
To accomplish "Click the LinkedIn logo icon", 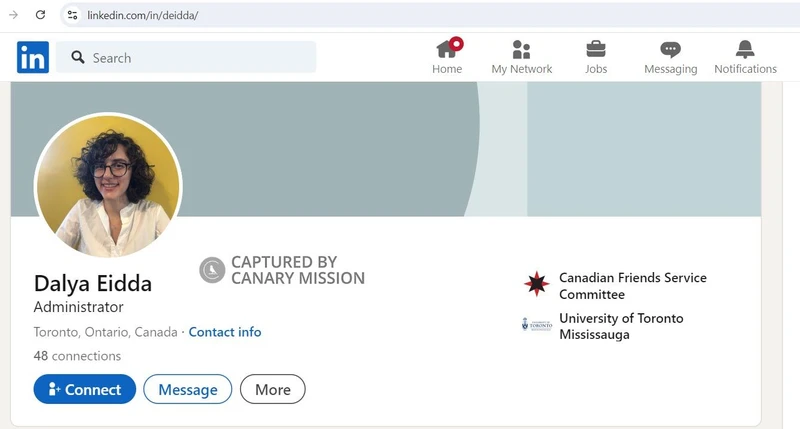I will click(33, 57).
